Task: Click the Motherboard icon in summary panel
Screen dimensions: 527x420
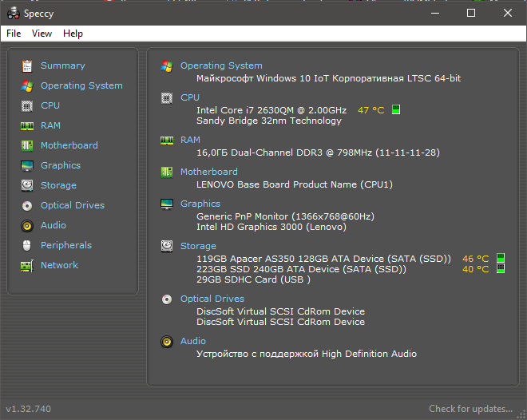Action: click(x=167, y=172)
